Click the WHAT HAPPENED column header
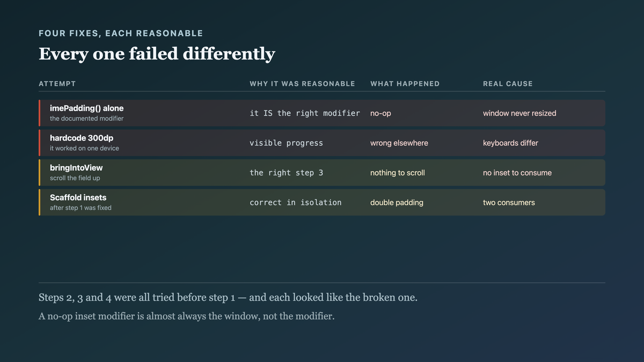Image resolution: width=644 pixels, height=362 pixels. (405, 84)
